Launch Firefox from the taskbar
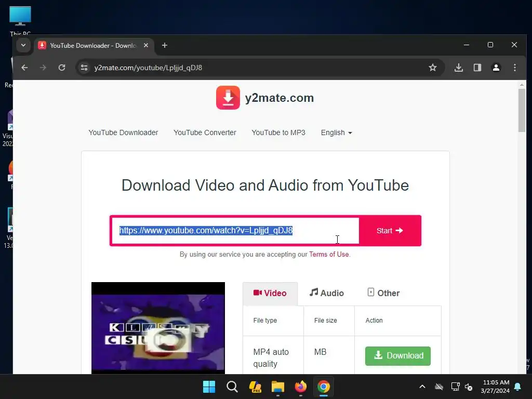532x399 pixels. click(x=301, y=387)
